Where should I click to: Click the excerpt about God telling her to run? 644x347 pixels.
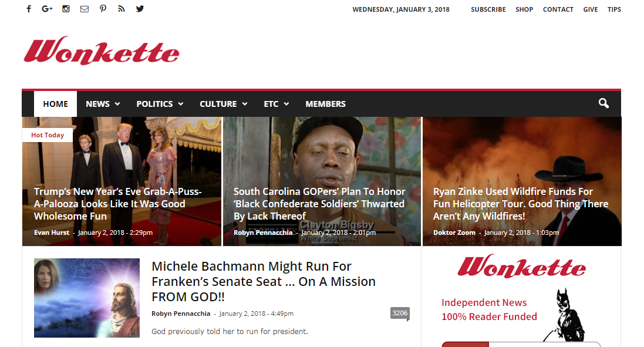[x=230, y=331]
